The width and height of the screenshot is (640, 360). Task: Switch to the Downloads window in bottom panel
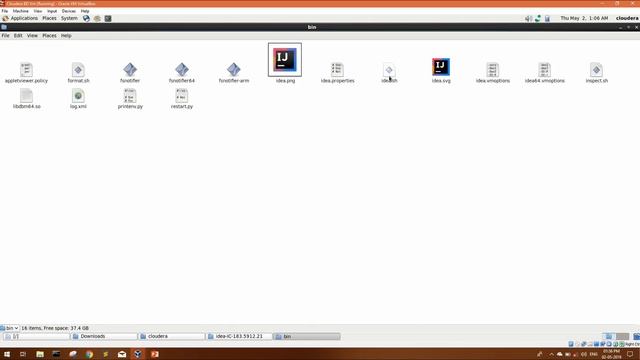click(x=104, y=336)
